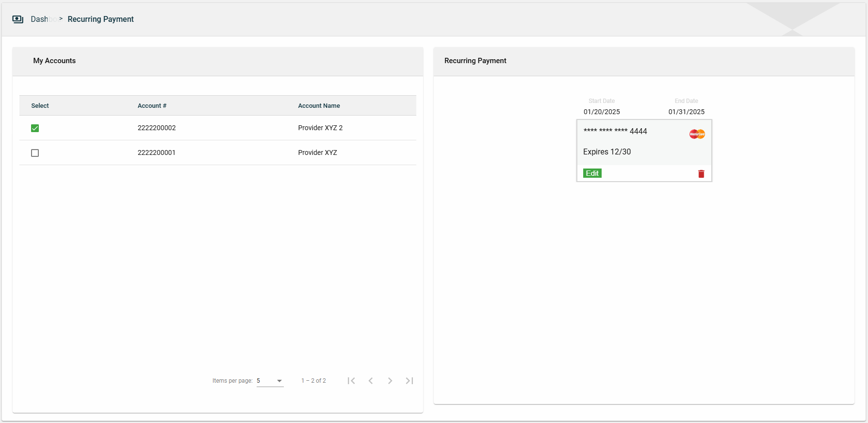Jump to the last page of accounts
This screenshot has height=423, width=868.
coord(409,381)
